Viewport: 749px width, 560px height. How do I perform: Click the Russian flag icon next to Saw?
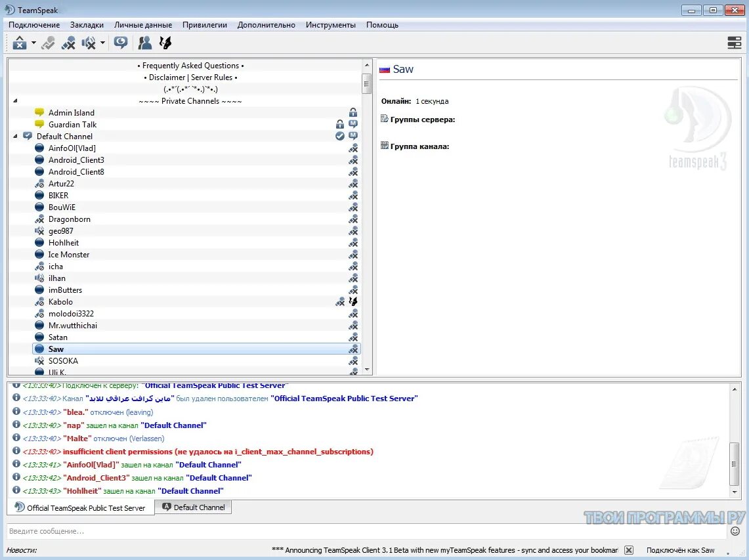pos(385,70)
